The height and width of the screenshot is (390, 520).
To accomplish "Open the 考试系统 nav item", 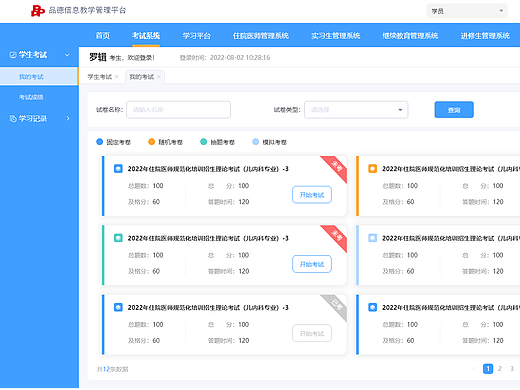I will 146,36.
